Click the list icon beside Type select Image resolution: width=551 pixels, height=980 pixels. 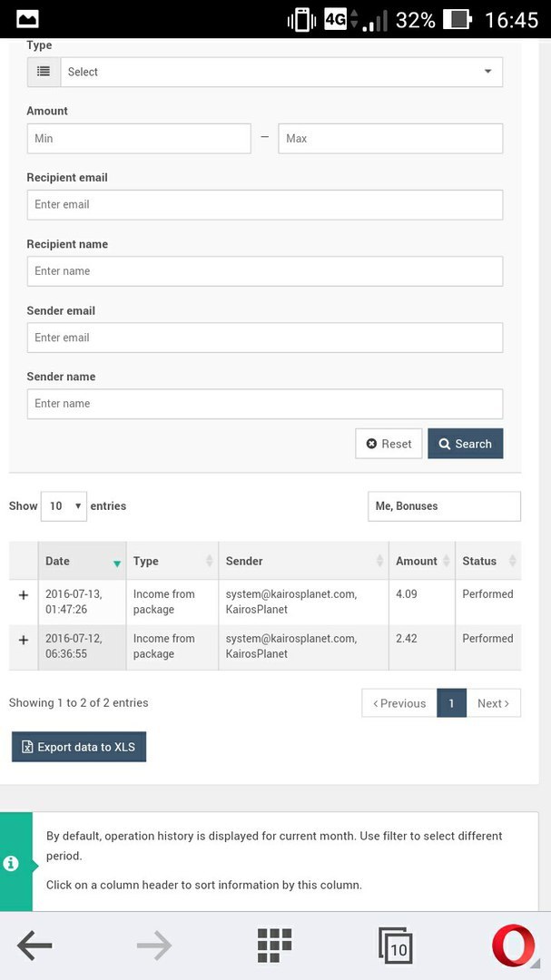click(44, 72)
